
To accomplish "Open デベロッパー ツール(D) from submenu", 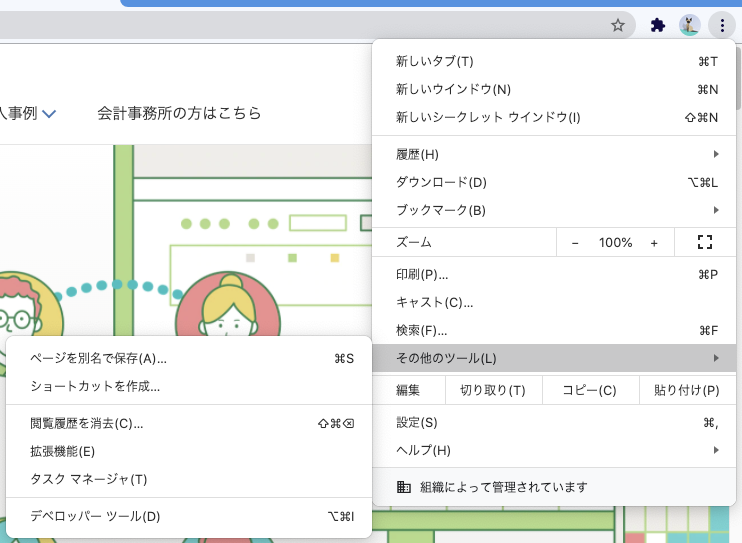I will pos(189,516).
